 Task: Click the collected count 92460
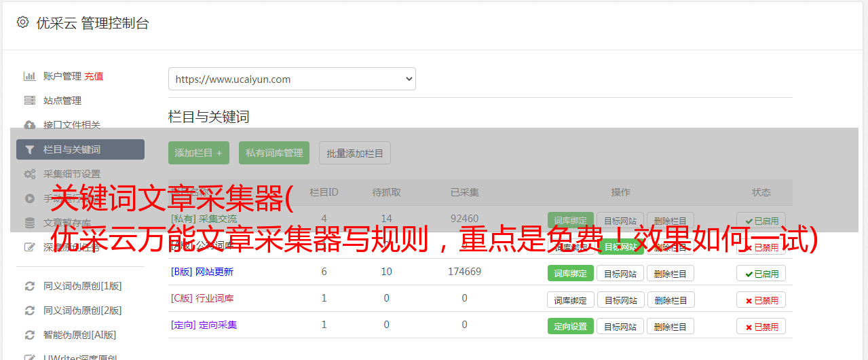coord(464,219)
